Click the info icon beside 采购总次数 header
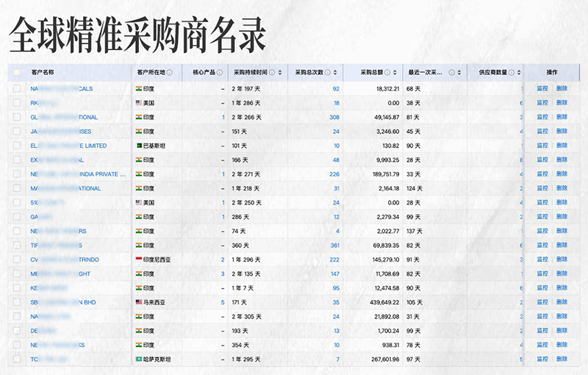This screenshot has width=588, height=375. pyautogui.click(x=328, y=73)
